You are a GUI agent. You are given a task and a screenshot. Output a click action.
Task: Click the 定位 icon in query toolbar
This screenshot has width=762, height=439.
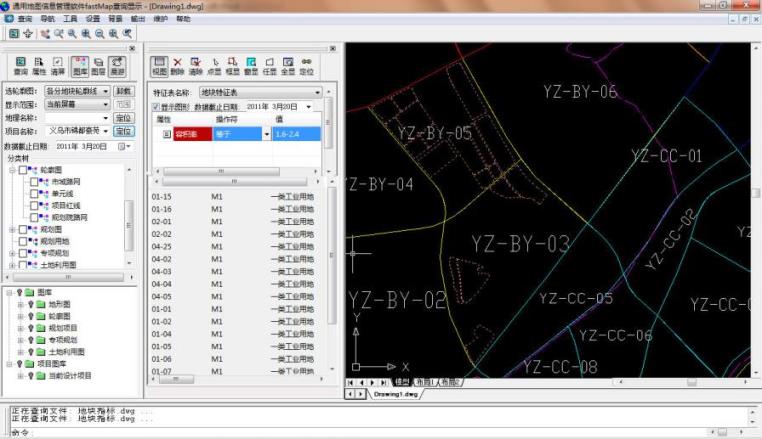pyautogui.click(x=307, y=66)
